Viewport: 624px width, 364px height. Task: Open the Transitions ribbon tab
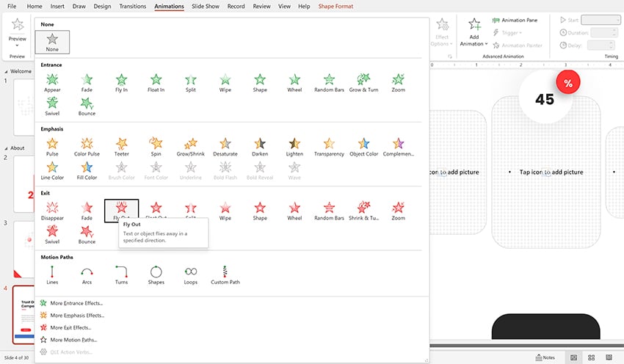[x=132, y=6]
